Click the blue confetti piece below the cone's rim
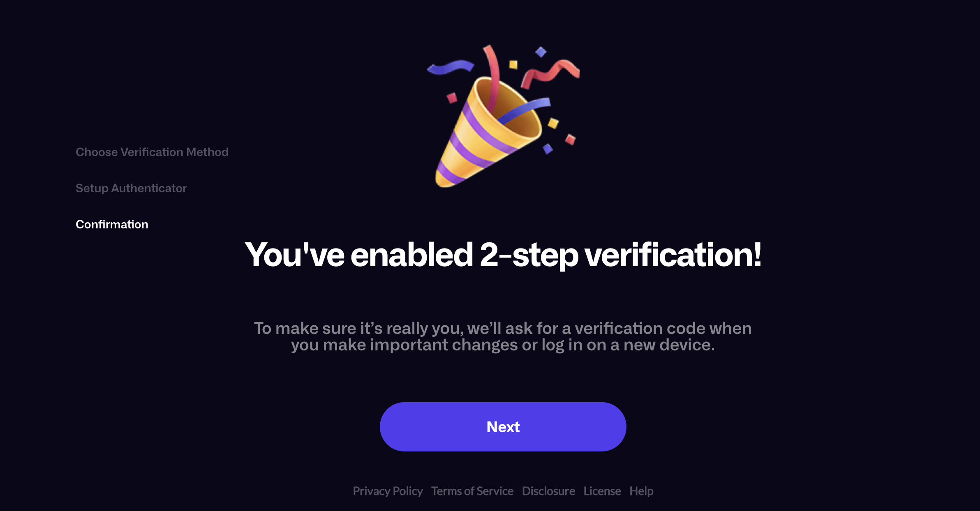This screenshot has width=980, height=511. [548, 149]
